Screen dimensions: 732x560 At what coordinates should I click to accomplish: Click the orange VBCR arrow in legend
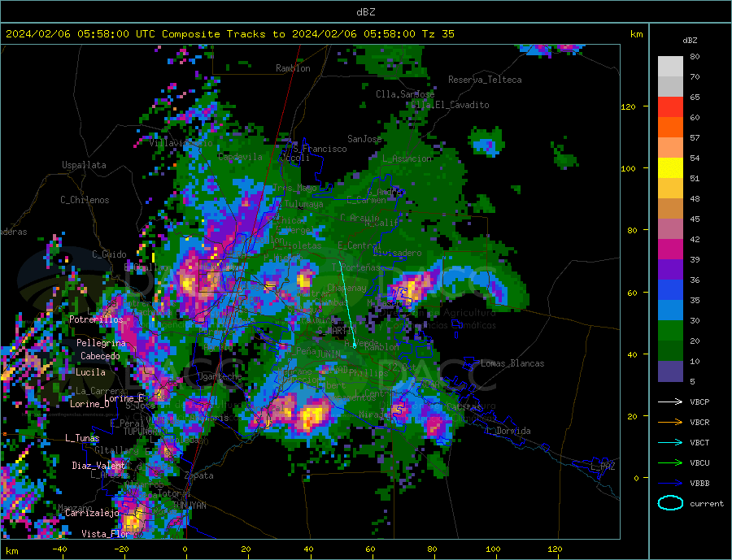(670, 423)
